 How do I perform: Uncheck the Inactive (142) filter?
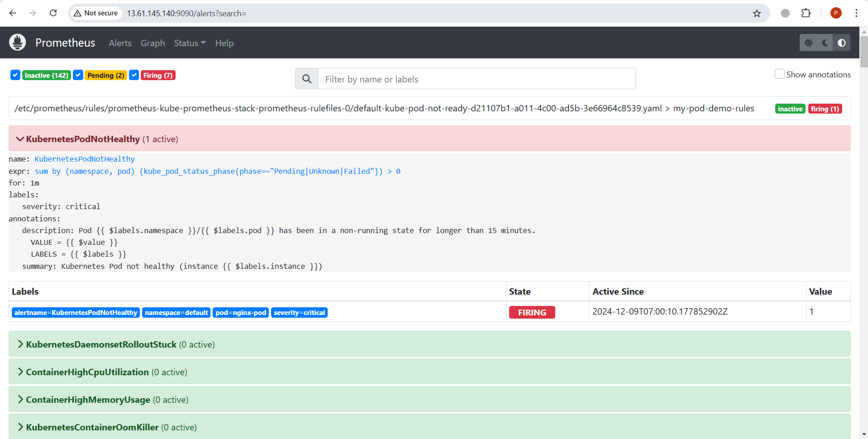click(x=15, y=75)
